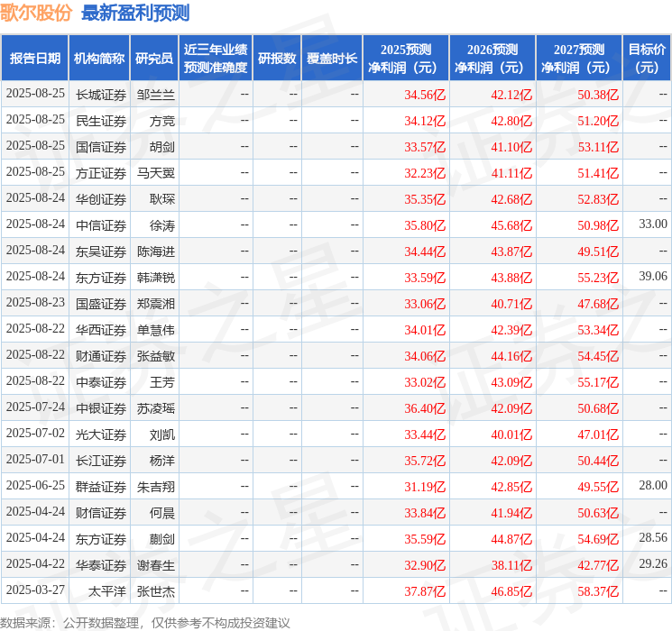Screen dimensions: 672x631
Task: Click researcher name 胡剑
Action: tap(162, 147)
